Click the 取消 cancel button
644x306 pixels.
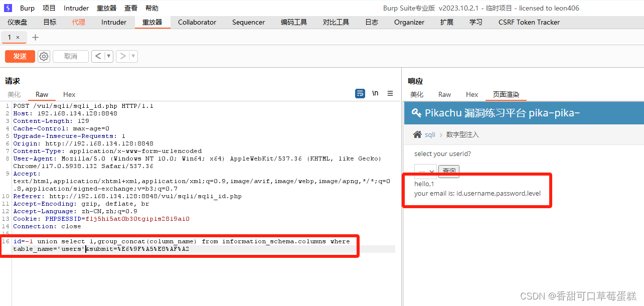tap(71, 56)
